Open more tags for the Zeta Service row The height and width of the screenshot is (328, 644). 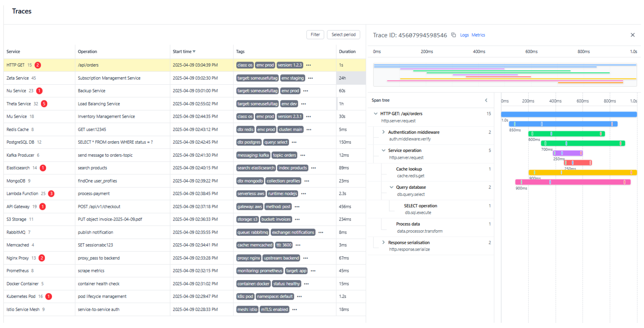pos(310,78)
